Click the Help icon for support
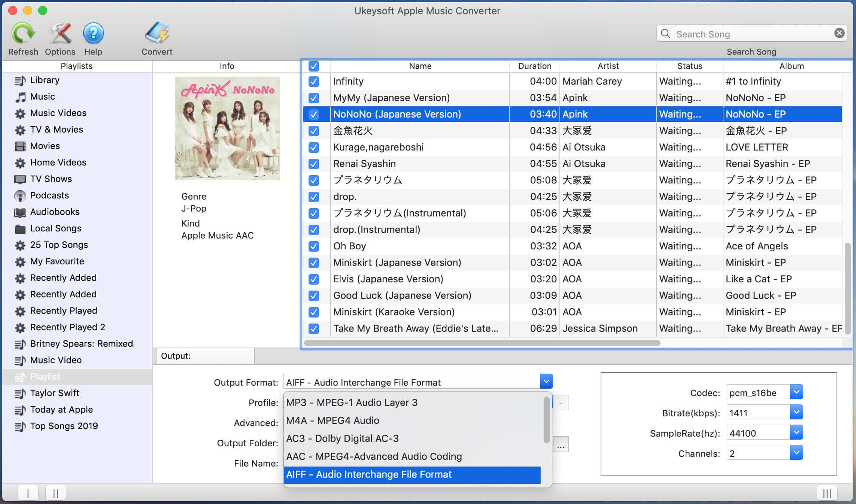 (x=93, y=33)
